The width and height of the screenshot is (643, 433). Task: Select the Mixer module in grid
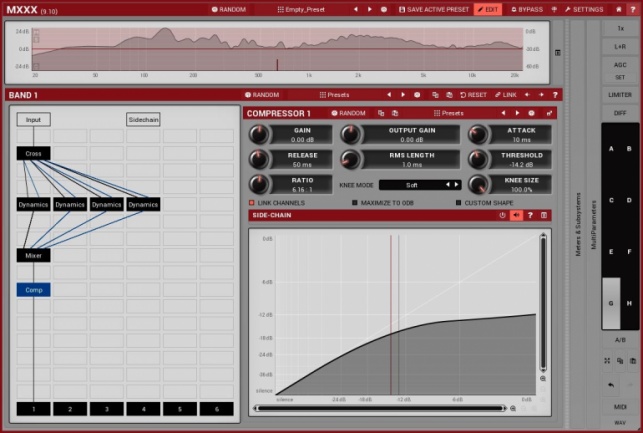coord(34,255)
